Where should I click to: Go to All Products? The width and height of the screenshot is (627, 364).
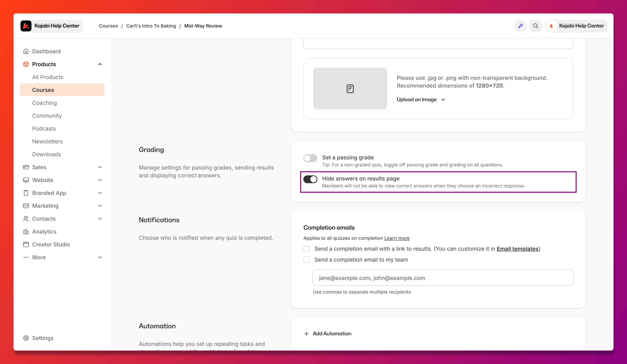point(47,77)
